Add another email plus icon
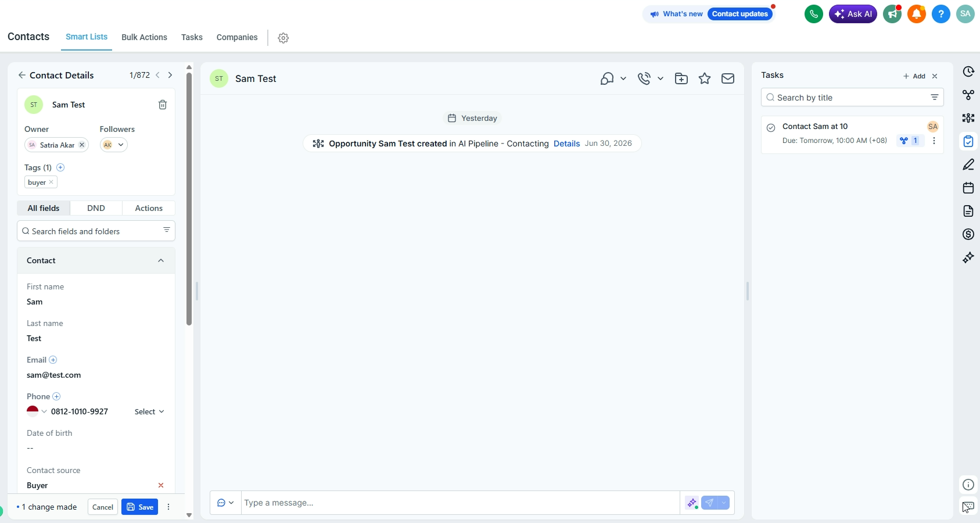The image size is (980, 523). pyautogui.click(x=53, y=360)
